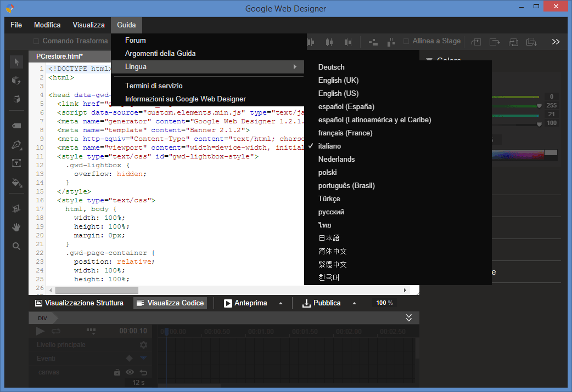Screen dimensions: 572x392
Task: Click the Anteprima preview button
Action: 245,303
